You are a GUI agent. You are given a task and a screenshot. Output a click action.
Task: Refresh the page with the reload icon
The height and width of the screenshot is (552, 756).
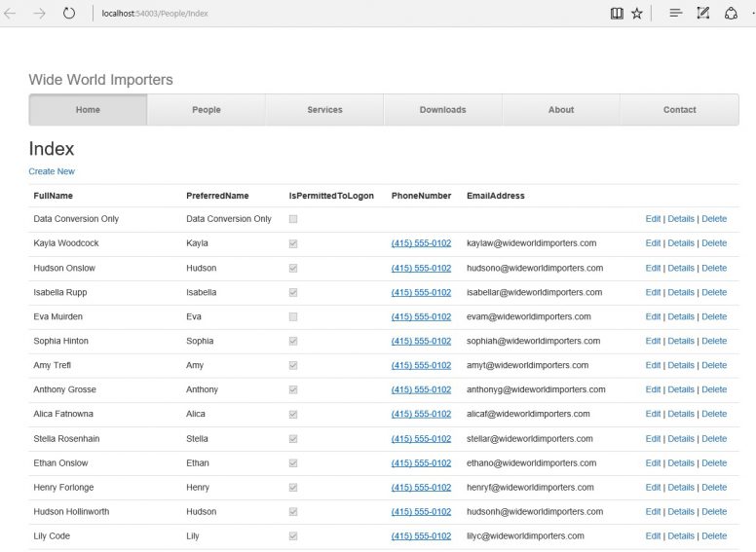pos(69,13)
